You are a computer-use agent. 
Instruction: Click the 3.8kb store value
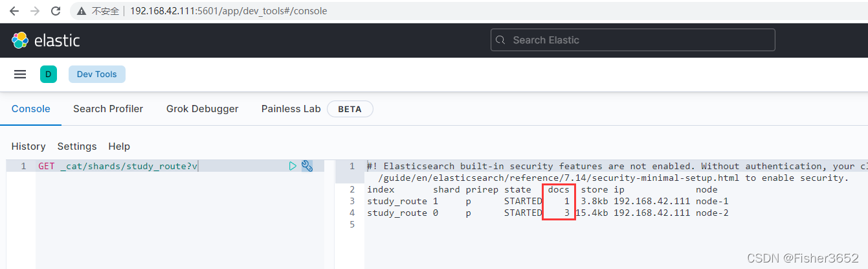coord(595,201)
